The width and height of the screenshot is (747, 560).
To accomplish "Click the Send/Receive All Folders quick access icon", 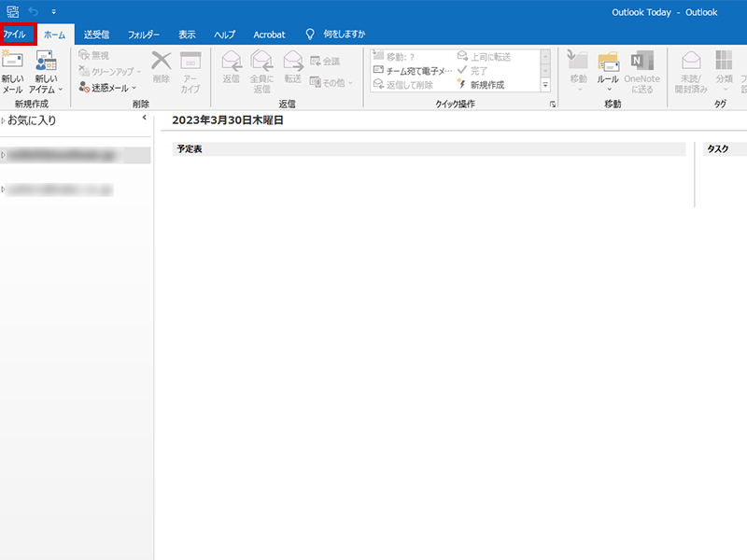I will [x=13, y=11].
